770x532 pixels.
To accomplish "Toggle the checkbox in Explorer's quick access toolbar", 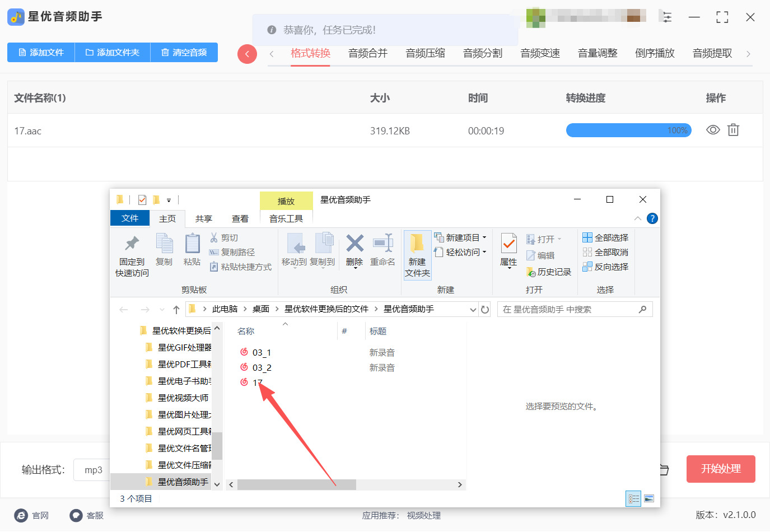I will point(142,199).
